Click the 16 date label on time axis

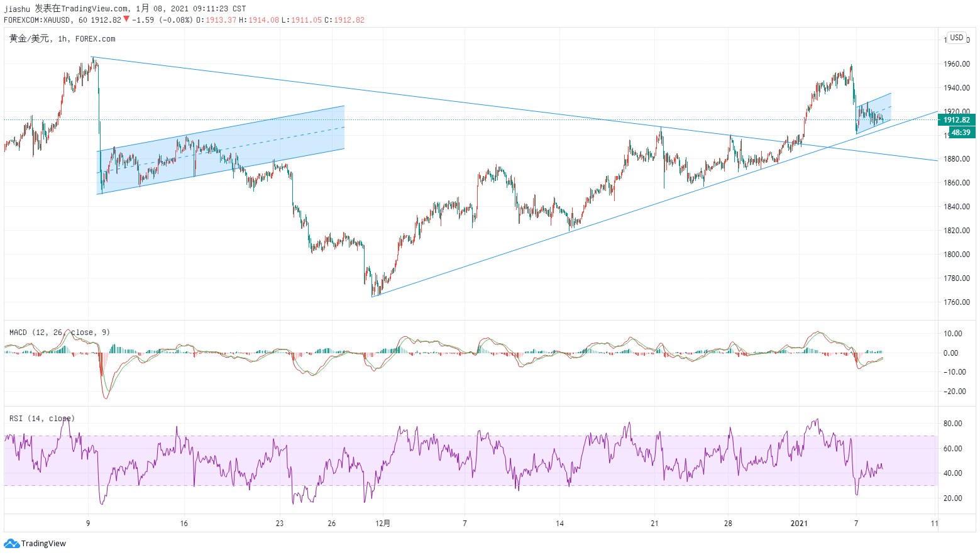(x=184, y=523)
